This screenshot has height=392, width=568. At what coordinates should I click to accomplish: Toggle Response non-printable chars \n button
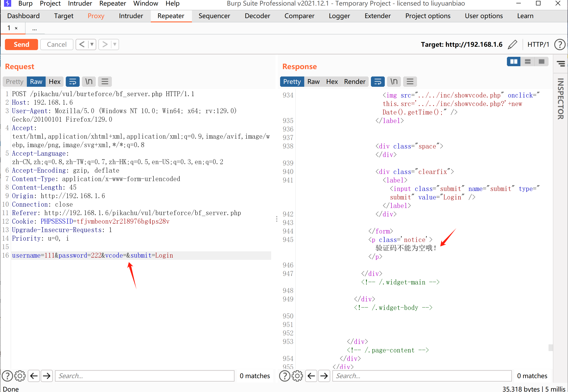tap(394, 82)
